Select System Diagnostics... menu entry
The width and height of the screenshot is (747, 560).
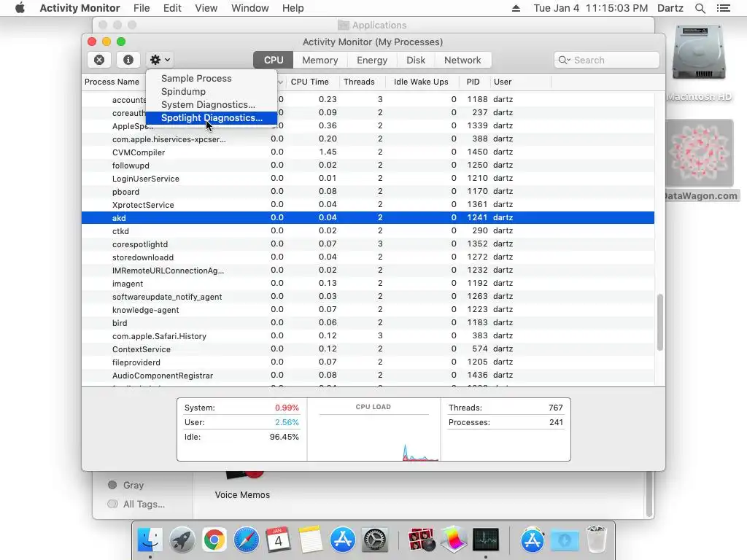click(x=208, y=105)
